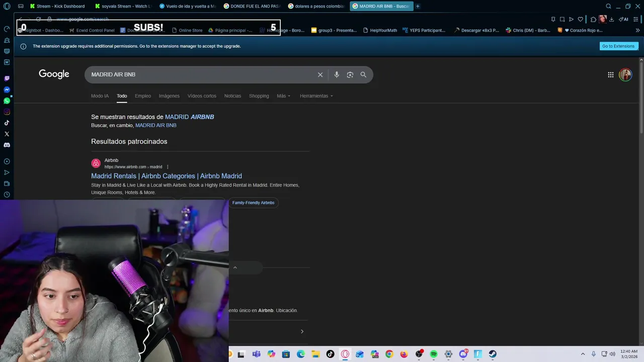Screen dimensions: 644x362
Task: Launch Firefox from the taskbar
Action: tap(404, 354)
